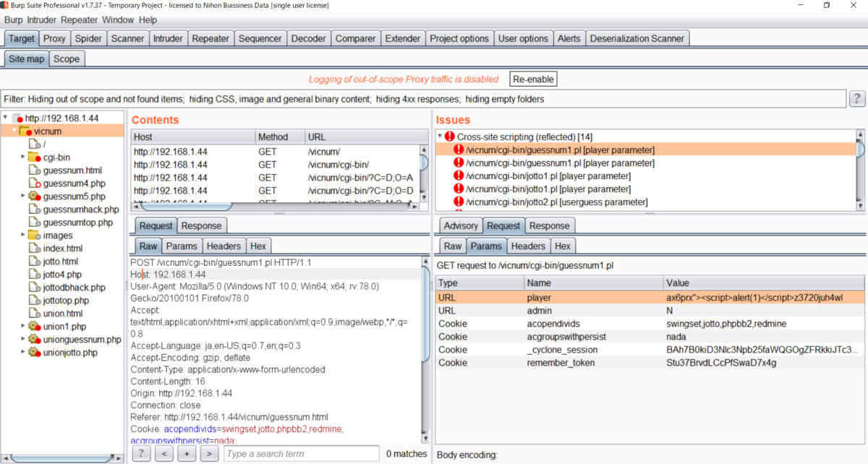Select the /vicnum/cgi-bin/ contents row
868x464 pixels.
(x=275, y=164)
